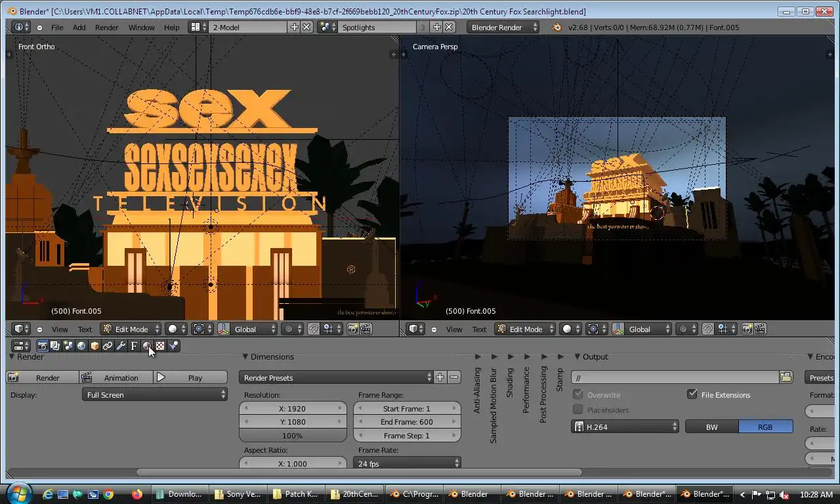Browse output folder with the file icon

coord(786,377)
